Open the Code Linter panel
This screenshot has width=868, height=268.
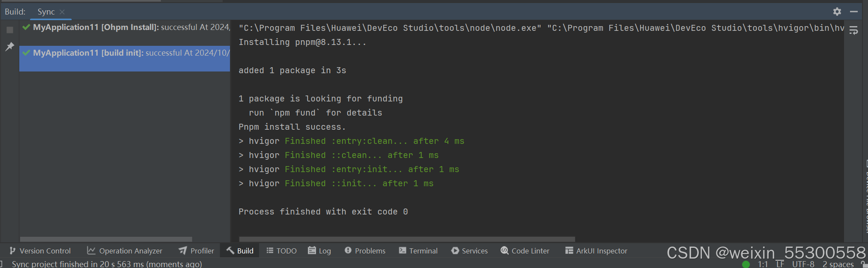coord(525,251)
